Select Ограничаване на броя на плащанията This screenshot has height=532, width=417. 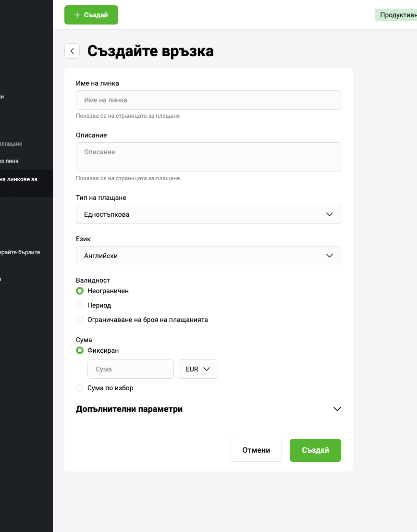point(80,320)
